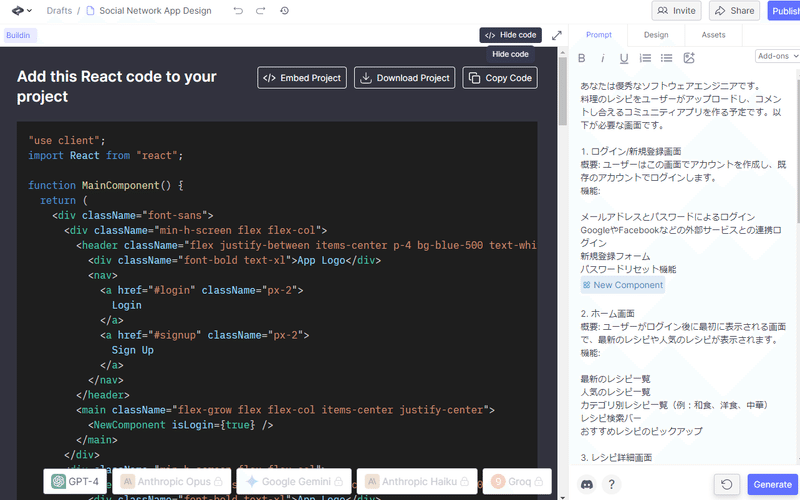
Task: Go to the Drafts breadcrumb
Action: coord(59,11)
